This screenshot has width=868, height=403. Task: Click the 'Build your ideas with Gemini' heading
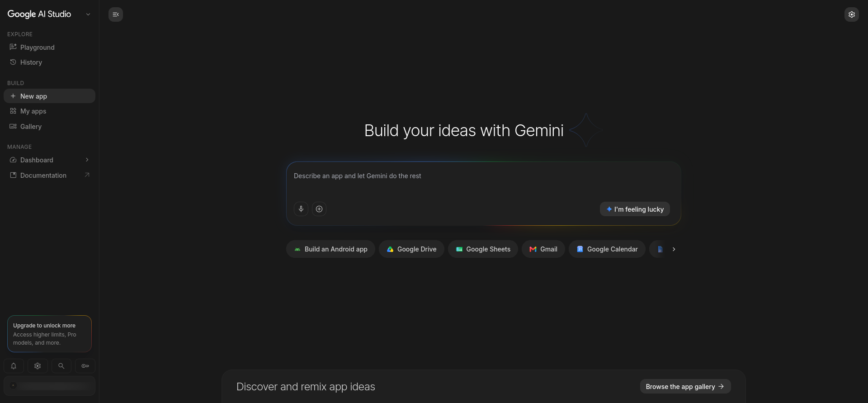[464, 131]
